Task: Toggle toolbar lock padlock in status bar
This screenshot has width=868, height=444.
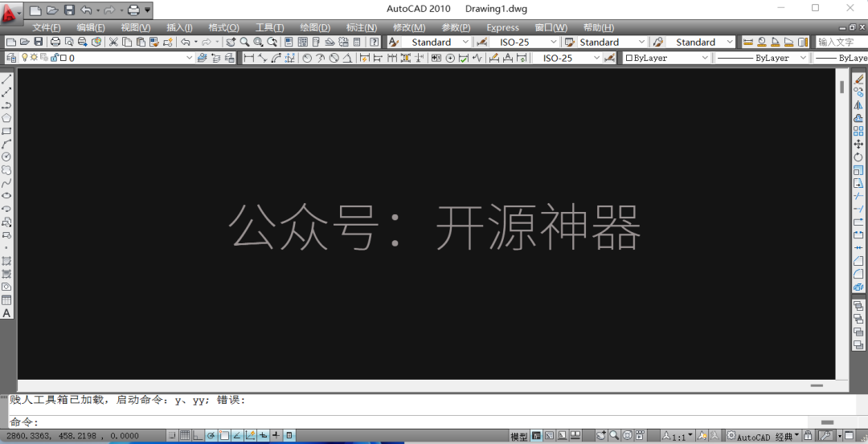Action: 809,436
